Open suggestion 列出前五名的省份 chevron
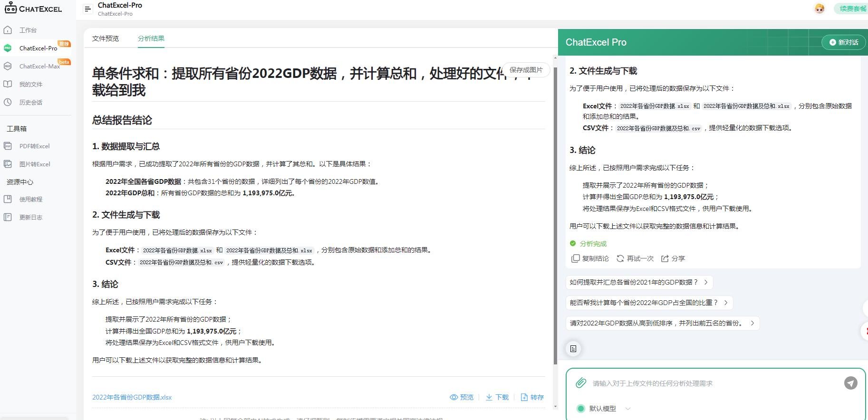Screen dimensions: 868x420 (x=752, y=323)
